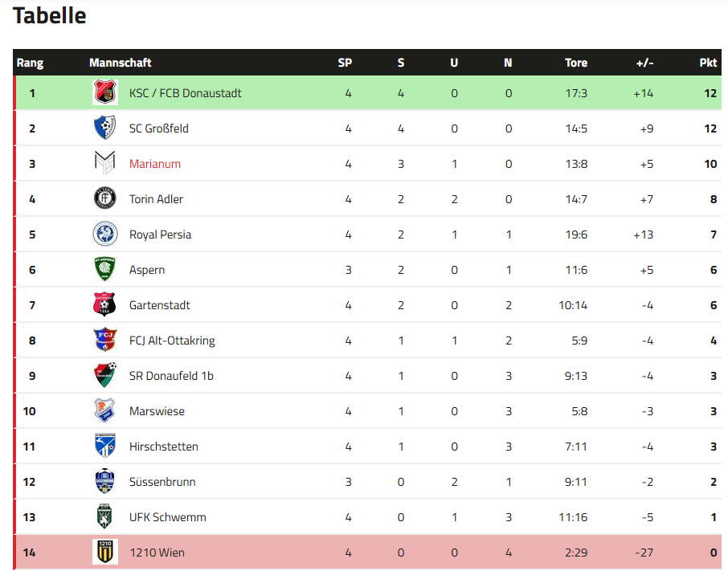Click the Aspern team logo

click(105, 270)
